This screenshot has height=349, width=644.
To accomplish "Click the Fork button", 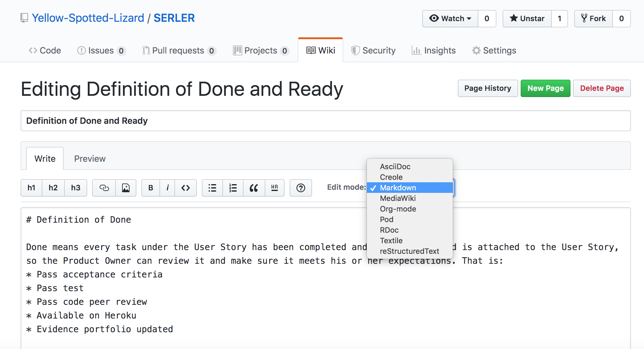I will (594, 18).
